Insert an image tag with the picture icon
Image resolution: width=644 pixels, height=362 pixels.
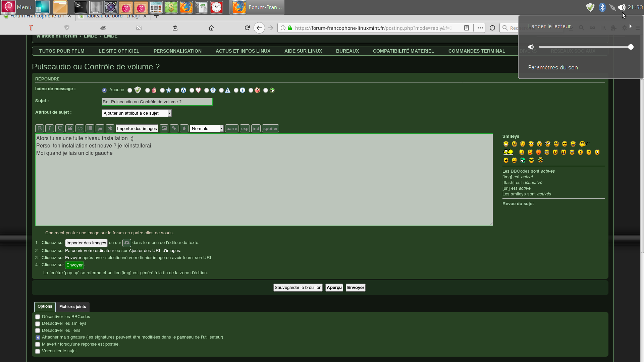tap(164, 128)
